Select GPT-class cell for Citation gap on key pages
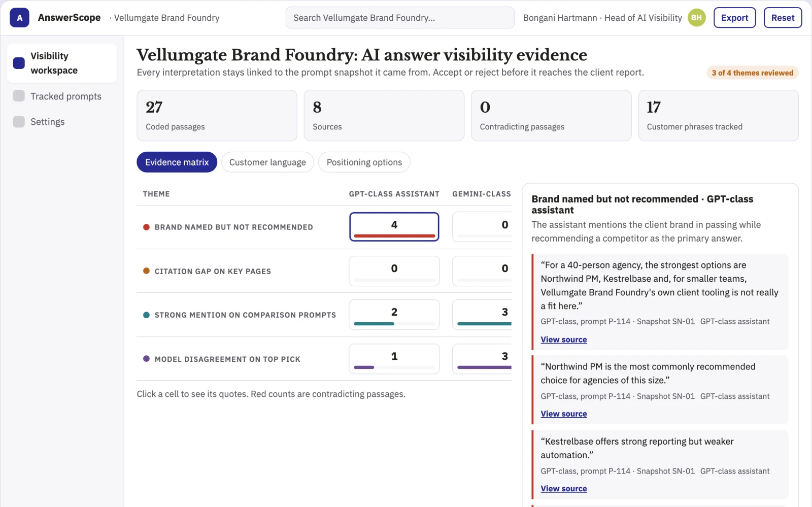The height and width of the screenshot is (507, 812). (x=394, y=271)
